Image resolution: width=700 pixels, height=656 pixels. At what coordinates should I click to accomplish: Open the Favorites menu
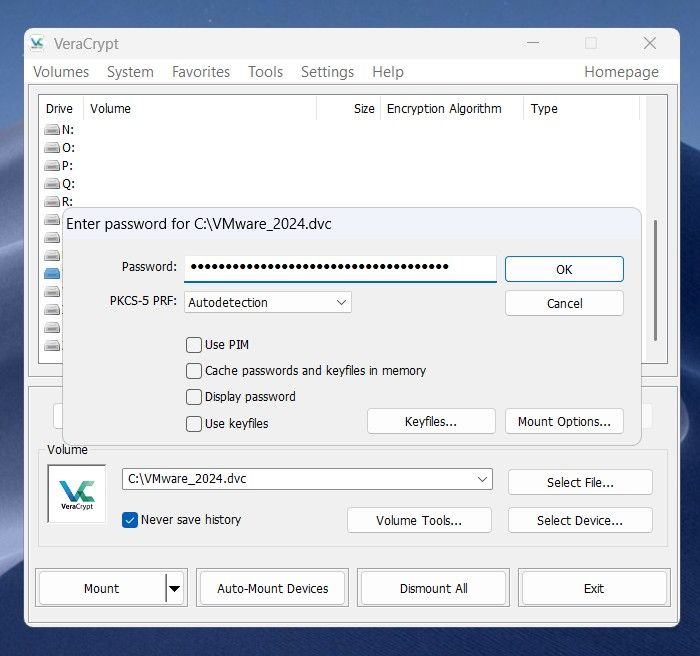(201, 72)
